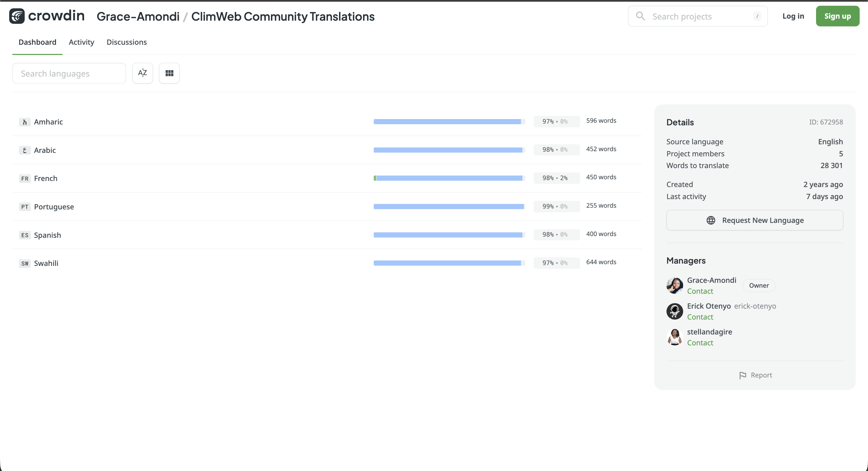Click the Last activity value 7 days ago
This screenshot has height=471, width=868.
[825, 196]
